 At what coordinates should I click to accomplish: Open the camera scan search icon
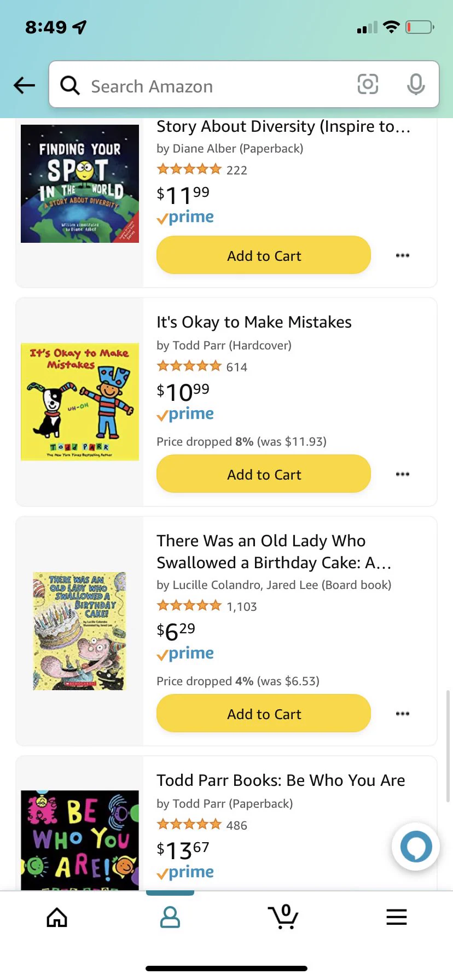tap(368, 84)
